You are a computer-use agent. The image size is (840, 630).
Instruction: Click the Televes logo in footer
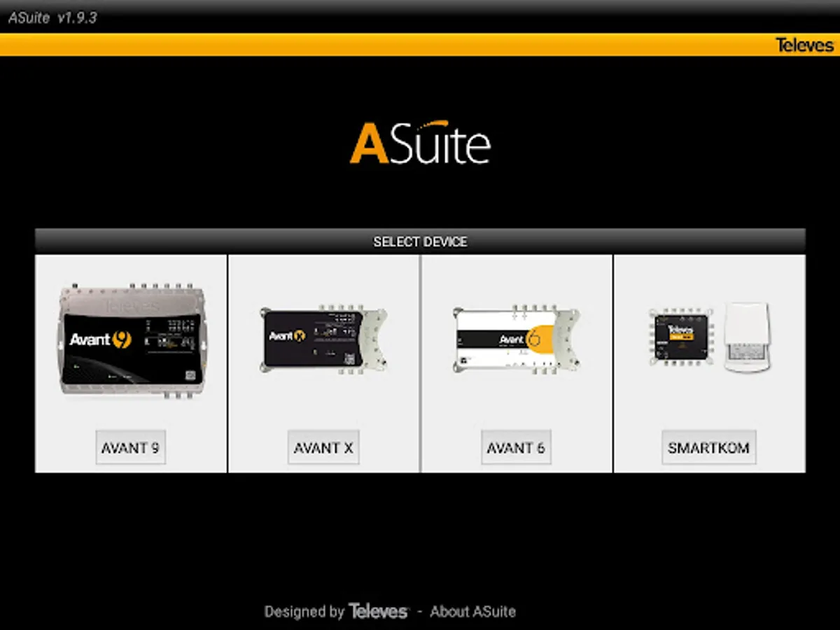(x=378, y=611)
